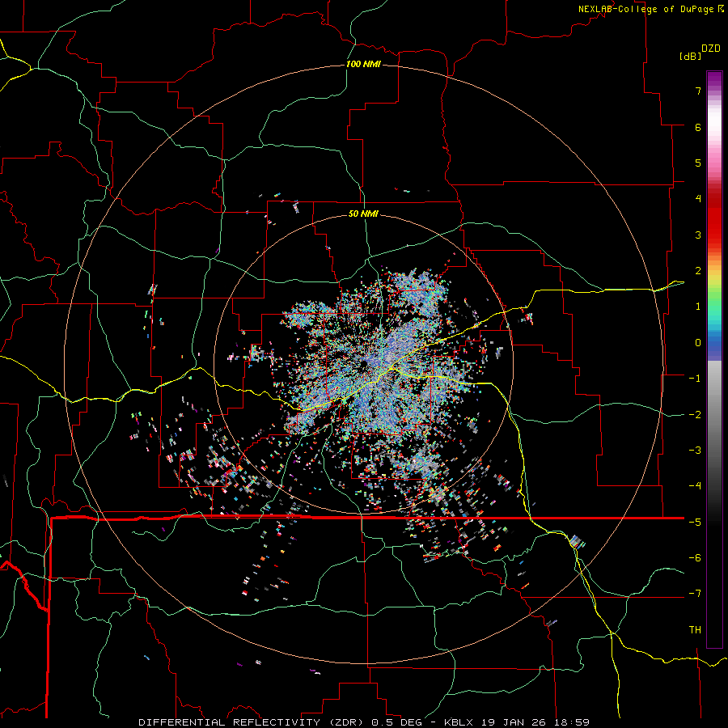Click the -5 dB value on legend
728x728 pixels.
[695, 523]
